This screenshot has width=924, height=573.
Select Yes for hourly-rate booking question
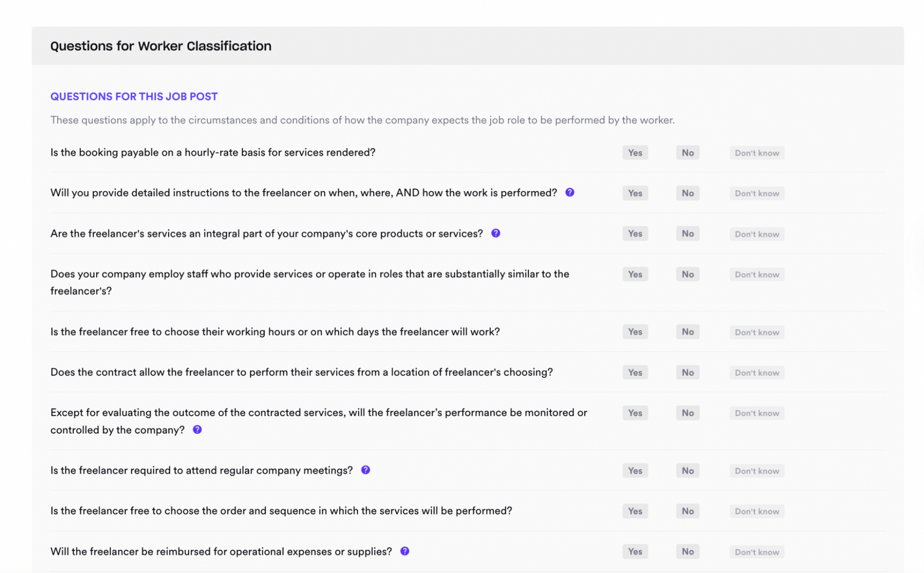click(x=635, y=152)
